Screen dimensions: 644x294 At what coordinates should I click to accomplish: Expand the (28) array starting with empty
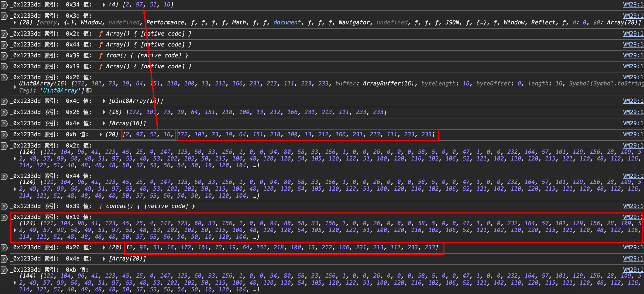15,23
